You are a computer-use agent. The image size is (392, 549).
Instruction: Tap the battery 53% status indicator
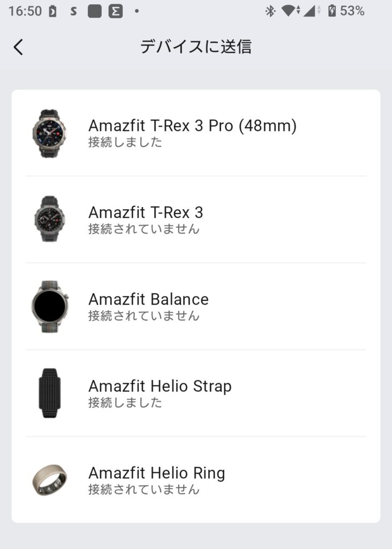346,11
